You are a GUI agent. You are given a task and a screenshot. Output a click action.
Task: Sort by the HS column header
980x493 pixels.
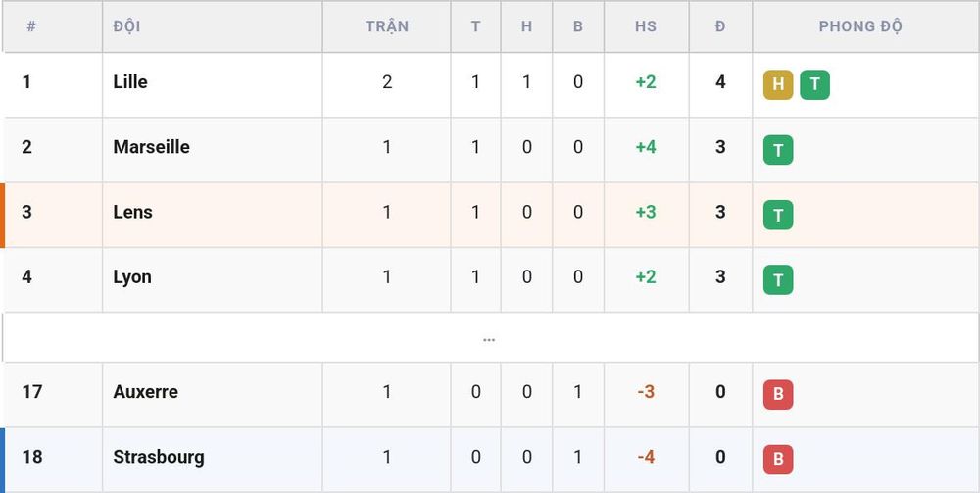[x=646, y=26]
